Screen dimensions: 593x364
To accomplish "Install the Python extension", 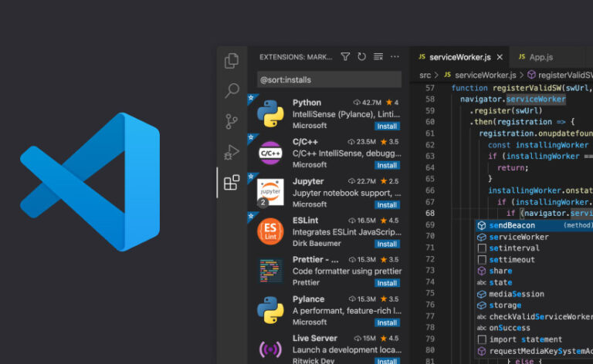I will click(x=387, y=126).
